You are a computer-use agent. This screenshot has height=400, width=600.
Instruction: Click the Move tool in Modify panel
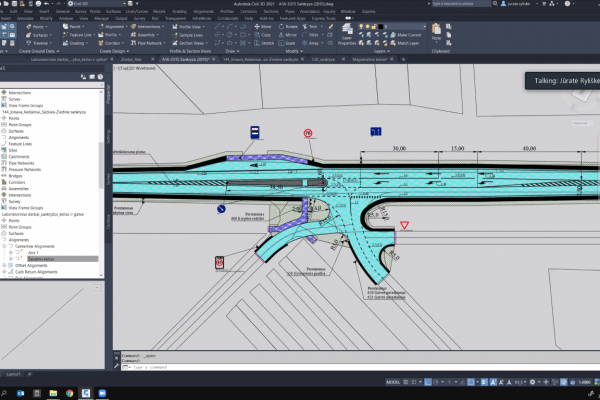click(262, 26)
